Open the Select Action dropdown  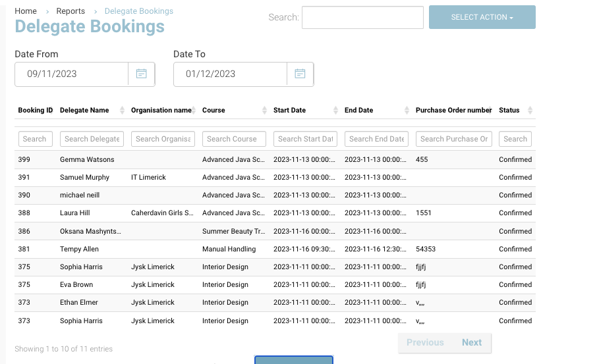(x=482, y=17)
